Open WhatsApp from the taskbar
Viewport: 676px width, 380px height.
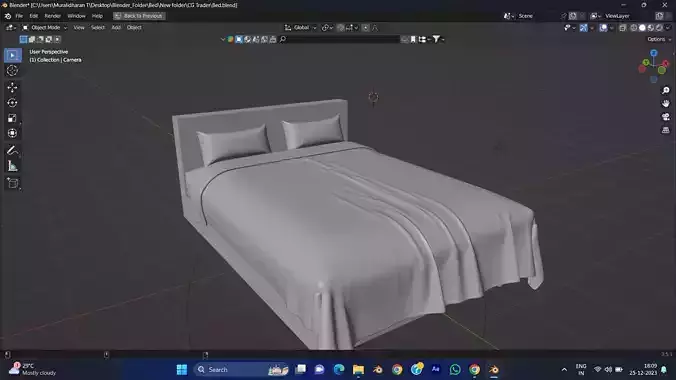point(455,370)
